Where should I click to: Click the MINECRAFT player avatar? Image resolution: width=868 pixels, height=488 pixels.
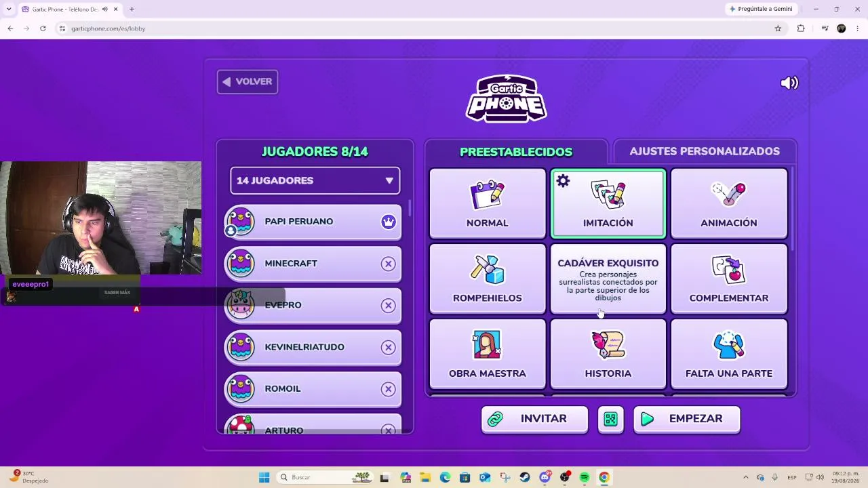click(x=241, y=263)
